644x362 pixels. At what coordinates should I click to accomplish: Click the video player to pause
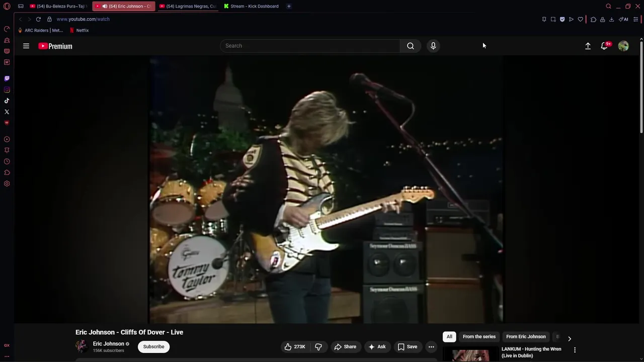click(x=326, y=189)
